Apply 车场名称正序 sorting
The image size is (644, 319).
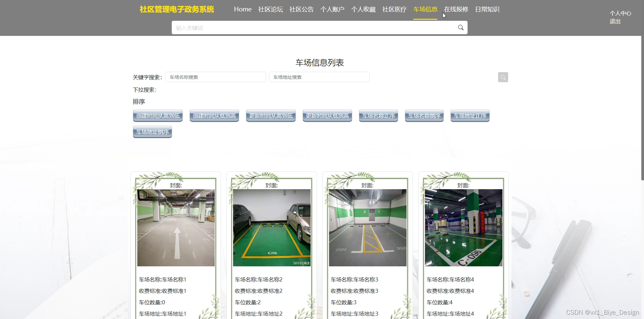pyautogui.click(x=378, y=116)
